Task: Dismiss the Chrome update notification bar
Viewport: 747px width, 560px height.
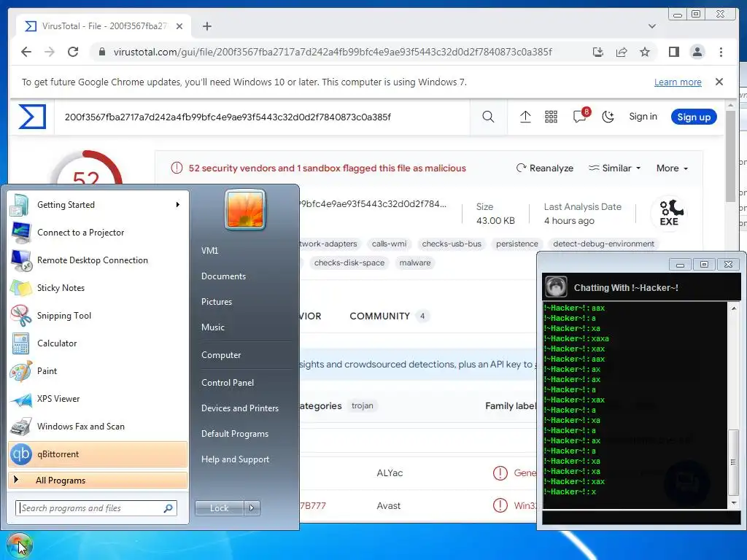Action: click(719, 82)
